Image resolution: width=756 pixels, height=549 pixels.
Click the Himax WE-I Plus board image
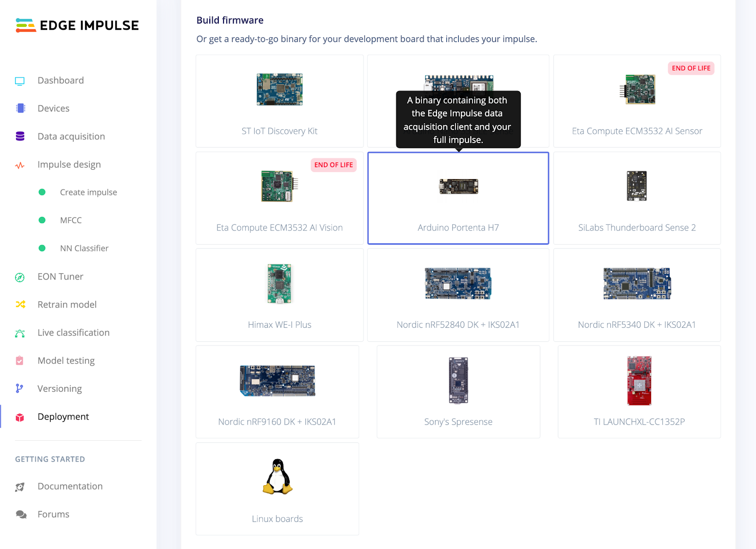[x=280, y=283]
